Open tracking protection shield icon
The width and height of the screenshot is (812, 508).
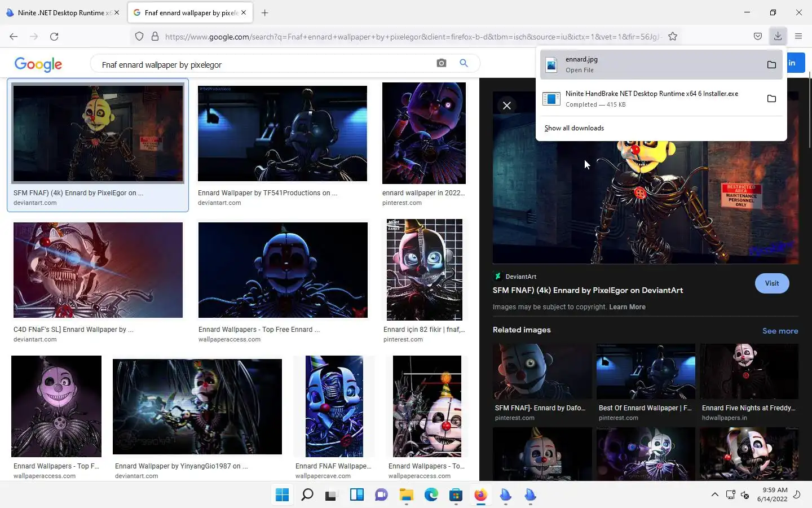point(139,37)
